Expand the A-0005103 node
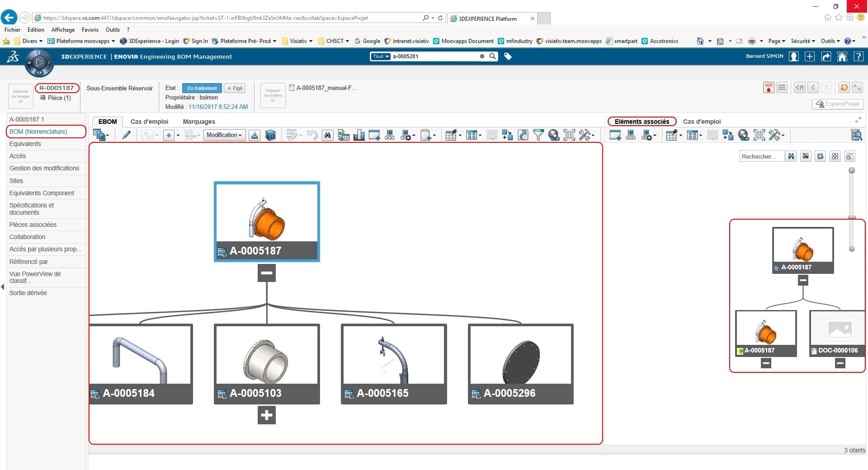This screenshot has height=470, width=868. click(267, 415)
